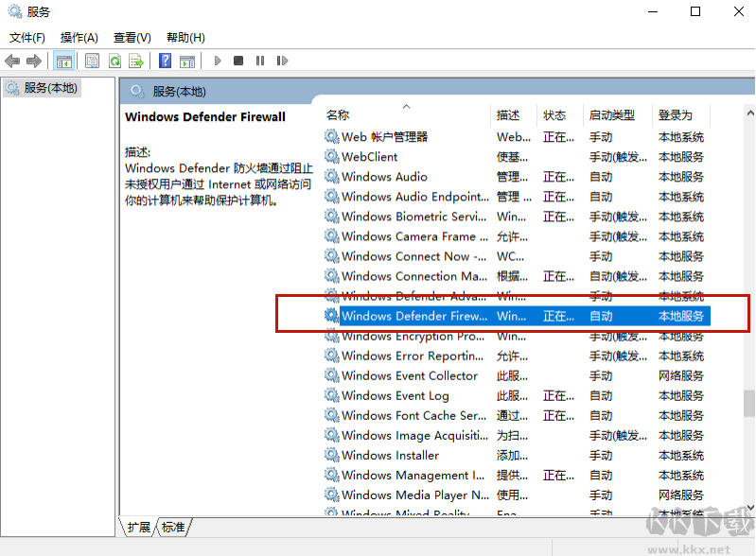
Task: Sort services by the 名称 column header
Action: (338, 115)
